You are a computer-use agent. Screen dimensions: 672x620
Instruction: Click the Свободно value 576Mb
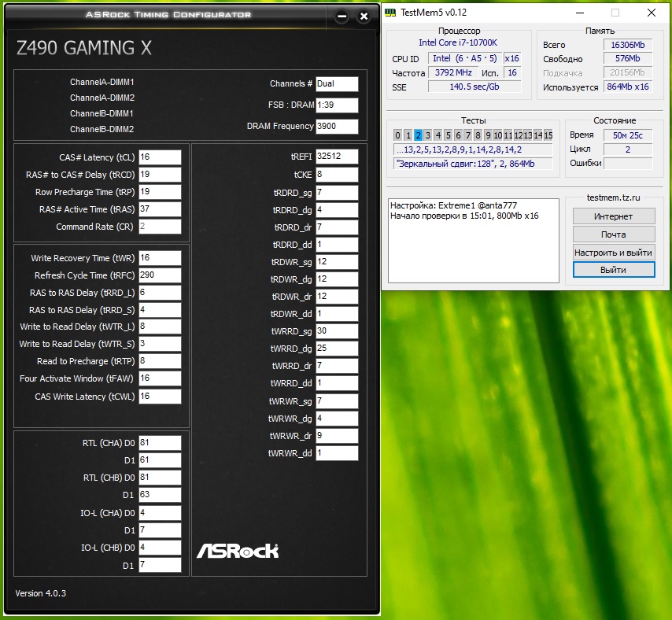tap(628, 58)
